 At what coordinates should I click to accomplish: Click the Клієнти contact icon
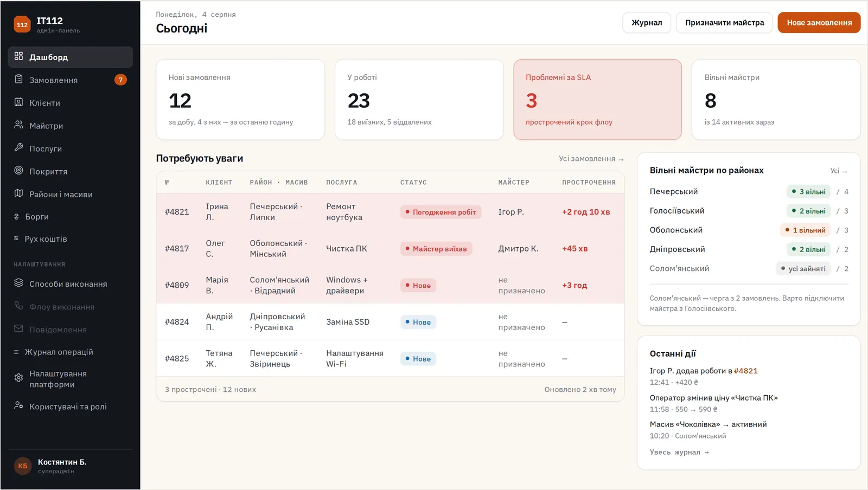pos(18,102)
